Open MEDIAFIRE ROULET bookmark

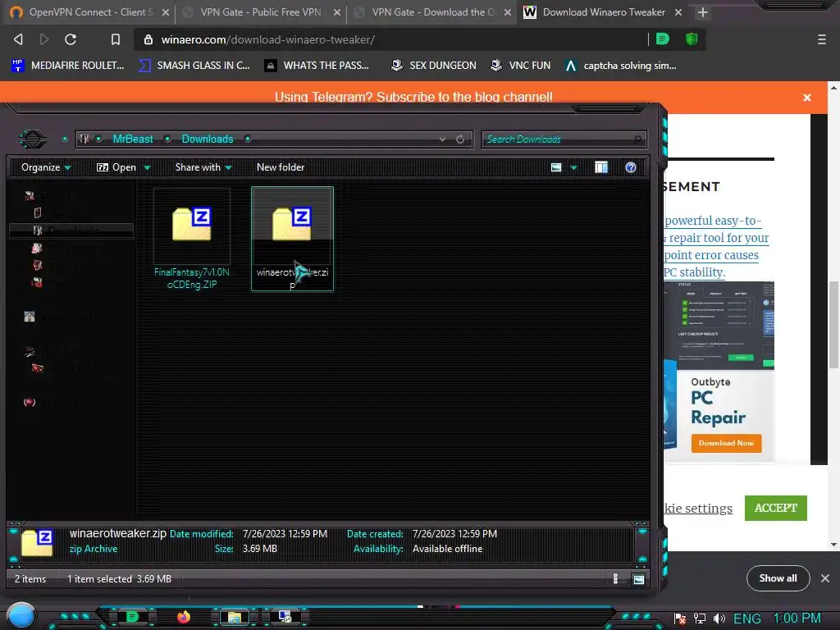tap(68, 66)
